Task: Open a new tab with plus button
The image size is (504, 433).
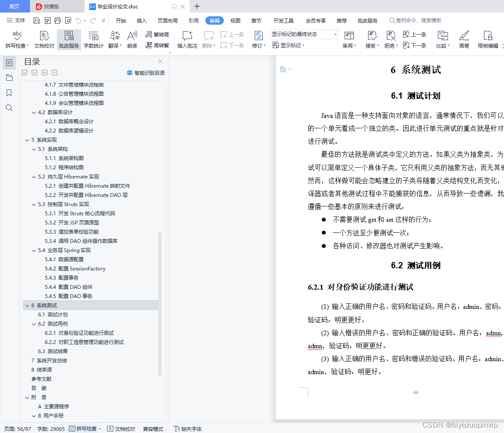Action: [197, 6]
